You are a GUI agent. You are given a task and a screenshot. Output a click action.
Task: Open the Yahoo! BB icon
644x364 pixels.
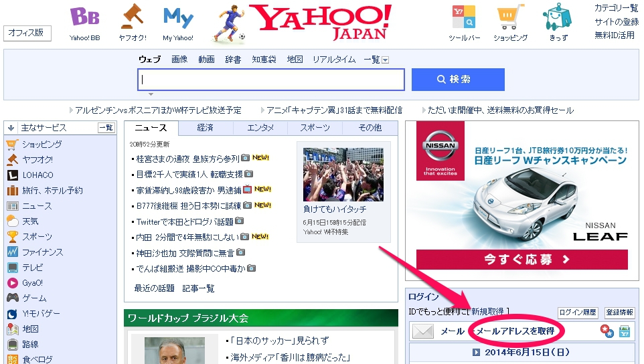tap(84, 17)
